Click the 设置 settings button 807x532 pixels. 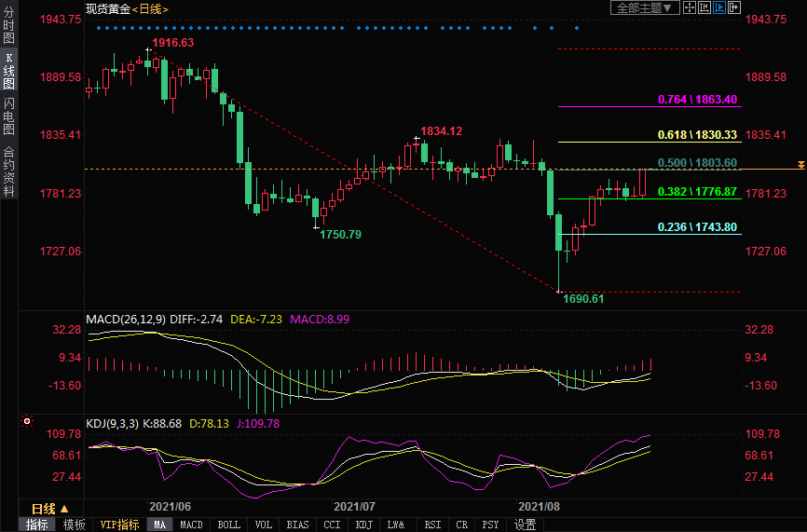(525, 525)
